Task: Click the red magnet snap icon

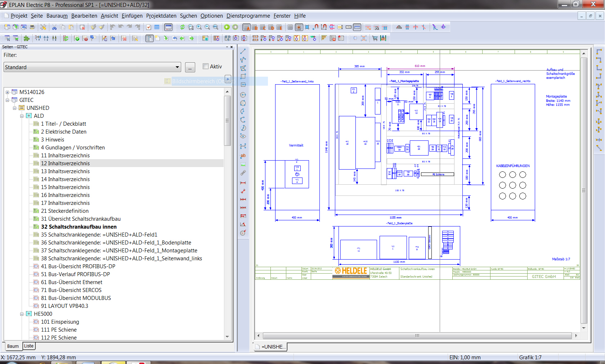Action: pyautogui.click(x=315, y=27)
